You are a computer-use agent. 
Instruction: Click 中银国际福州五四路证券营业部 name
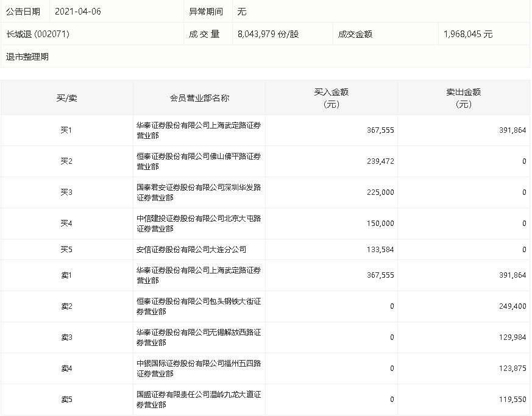coord(199,368)
